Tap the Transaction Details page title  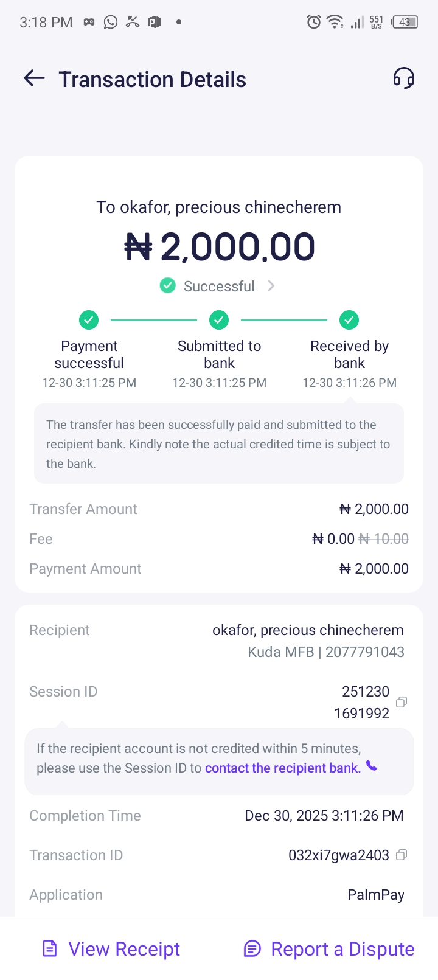tap(152, 80)
